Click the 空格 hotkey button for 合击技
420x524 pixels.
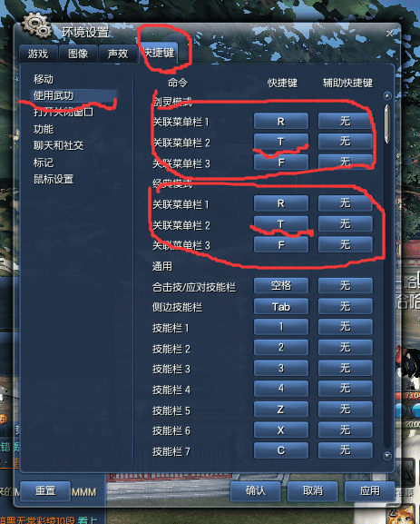[x=281, y=286]
